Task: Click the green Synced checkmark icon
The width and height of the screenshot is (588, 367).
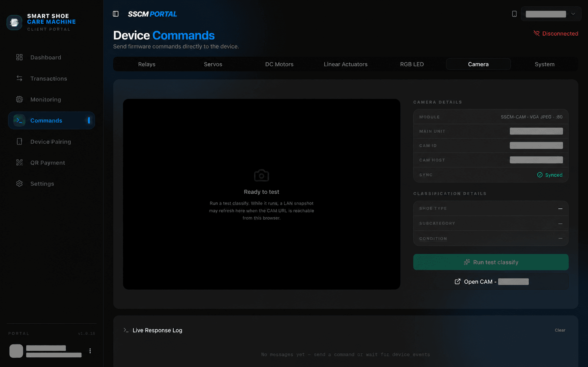Action: tap(540, 175)
